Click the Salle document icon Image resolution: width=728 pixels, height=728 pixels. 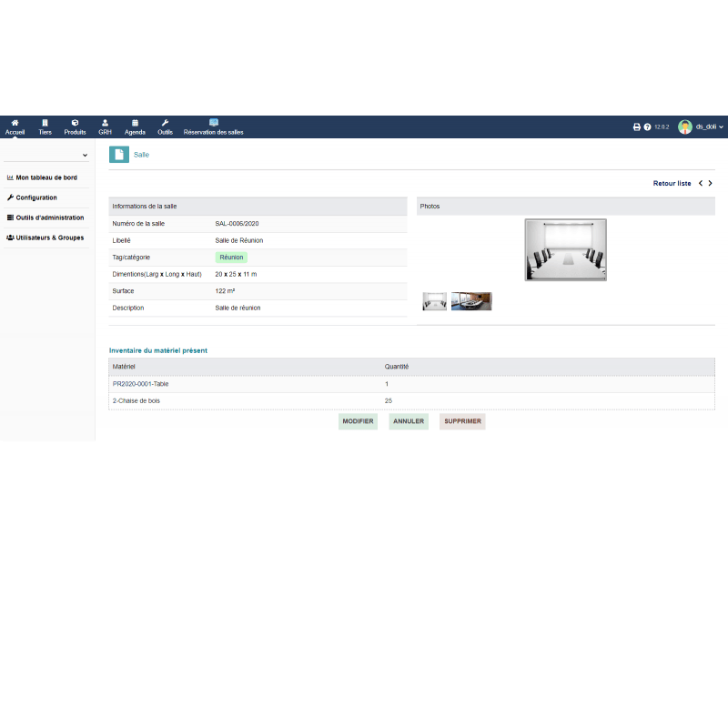(119, 155)
